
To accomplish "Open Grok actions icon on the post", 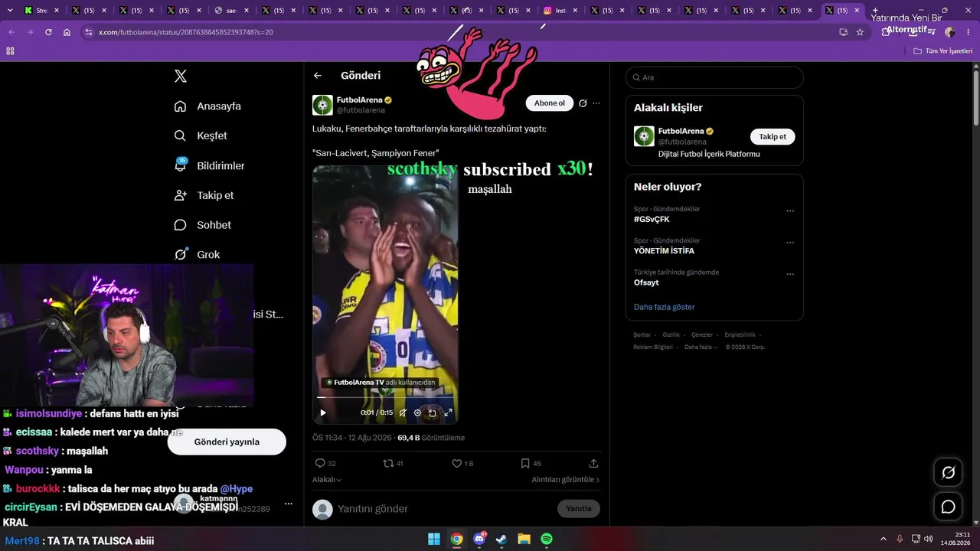I will (583, 103).
